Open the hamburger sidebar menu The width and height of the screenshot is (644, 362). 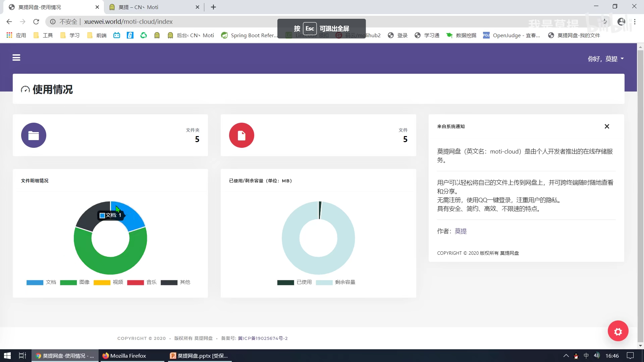coord(16,58)
